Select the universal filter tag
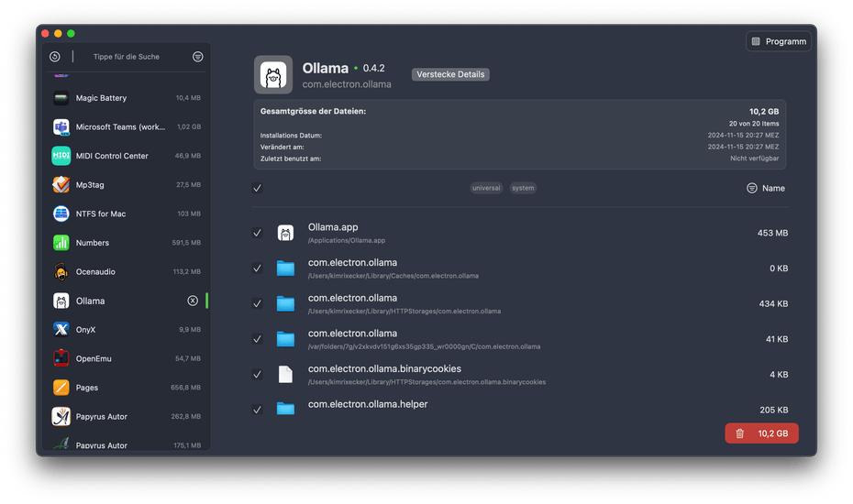The height and width of the screenshot is (504, 853). point(486,188)
